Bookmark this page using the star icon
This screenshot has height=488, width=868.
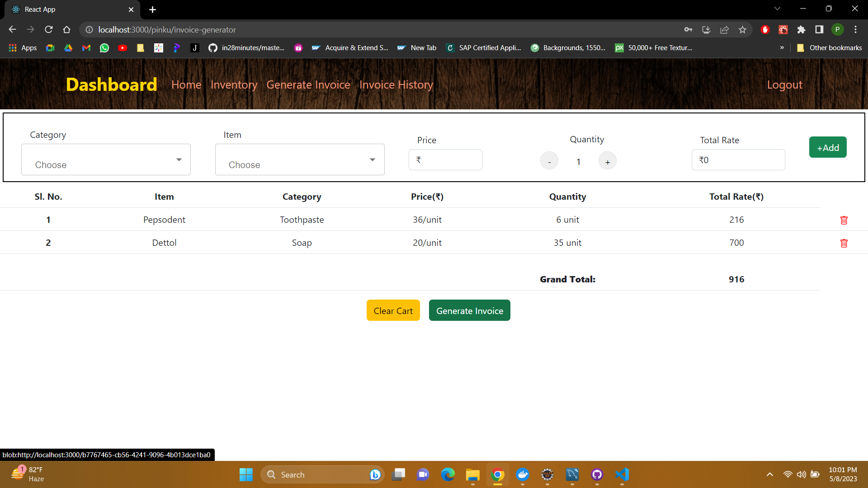(742, 29)
